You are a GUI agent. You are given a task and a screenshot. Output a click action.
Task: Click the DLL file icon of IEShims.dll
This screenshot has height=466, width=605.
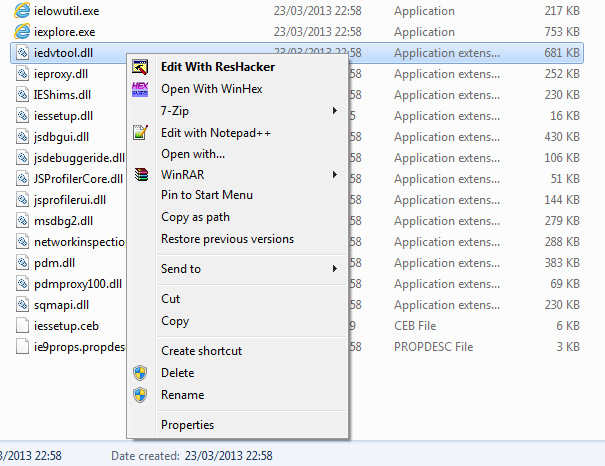22,95
